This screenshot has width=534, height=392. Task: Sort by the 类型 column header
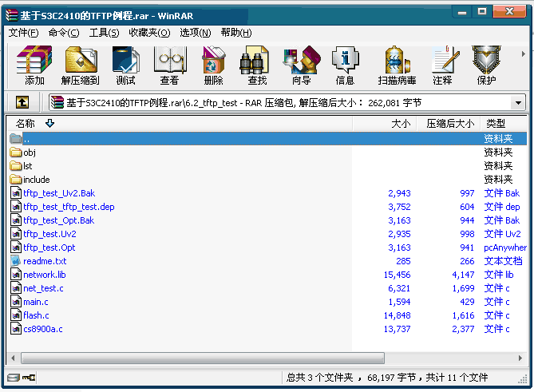click(504, 123)
